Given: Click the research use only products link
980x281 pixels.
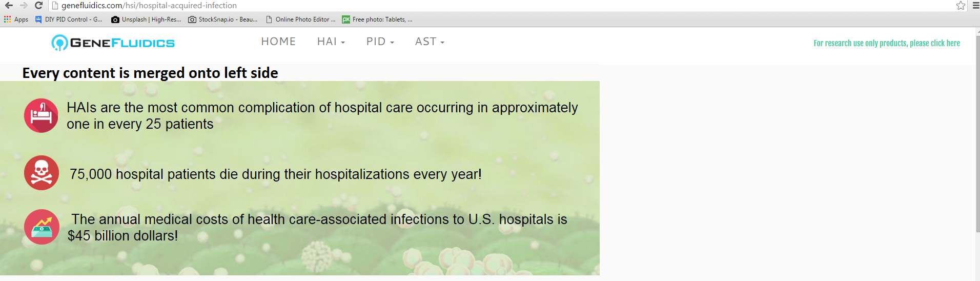Looking at the screenshot, I should [886, 43].
